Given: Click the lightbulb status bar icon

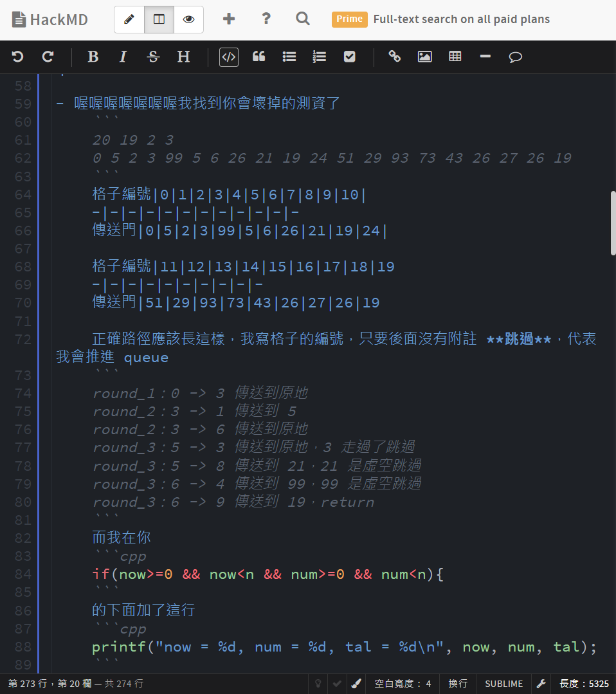Looking at the screenshot, I should [x=318, y=684].
